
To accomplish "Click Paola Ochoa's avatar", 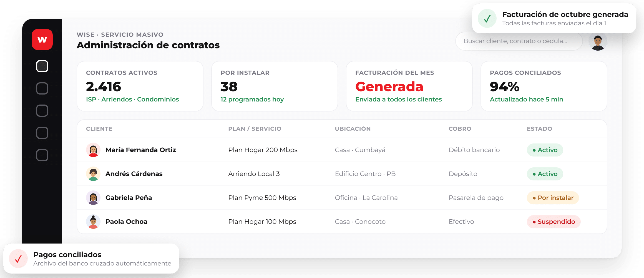I will (93, 222).
